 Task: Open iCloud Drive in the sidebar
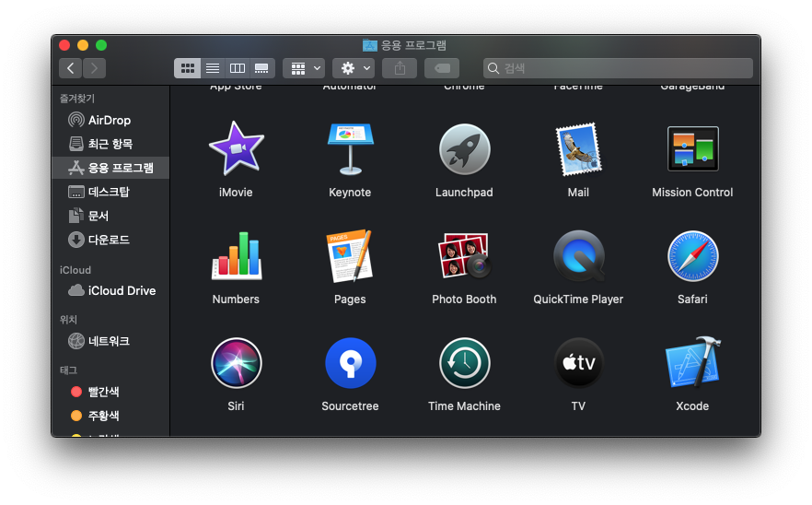coord(110,290)
